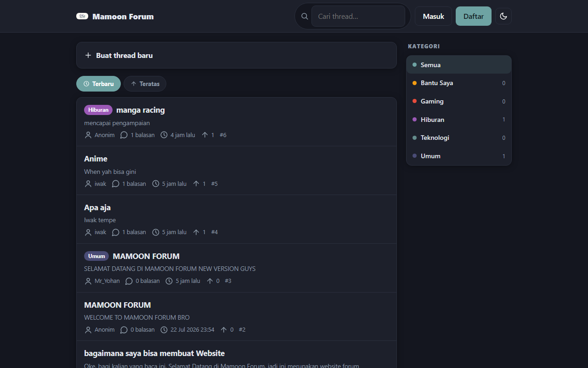Select the Semua category

[459, 65]
